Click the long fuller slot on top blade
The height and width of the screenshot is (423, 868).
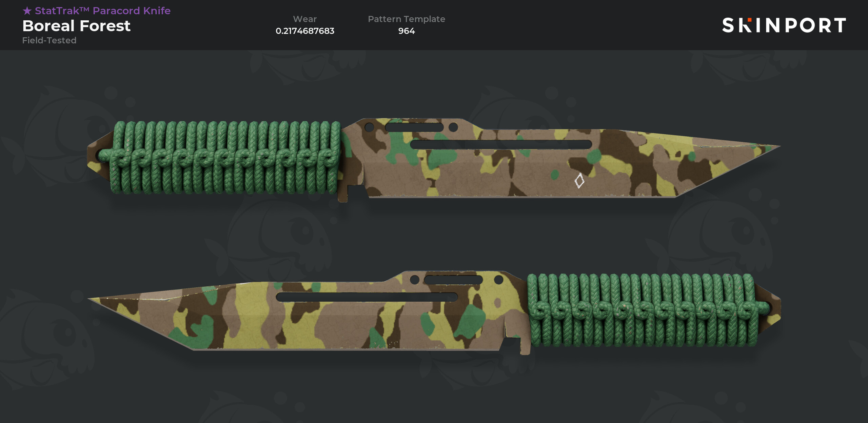coord(501,144)
